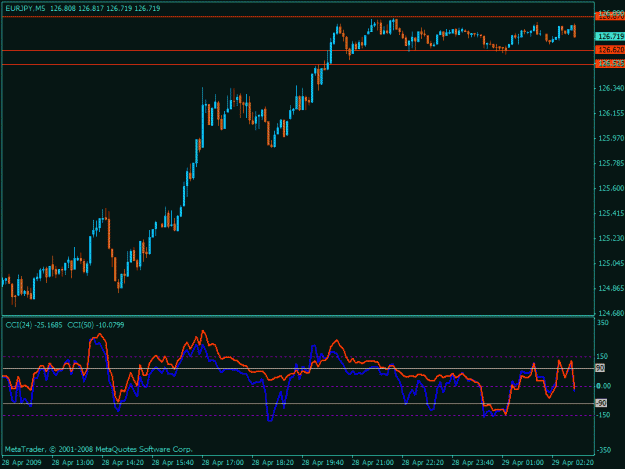Click the 28 Apr 2009 date label
The image size is (625, 469).
pos(22,463)
